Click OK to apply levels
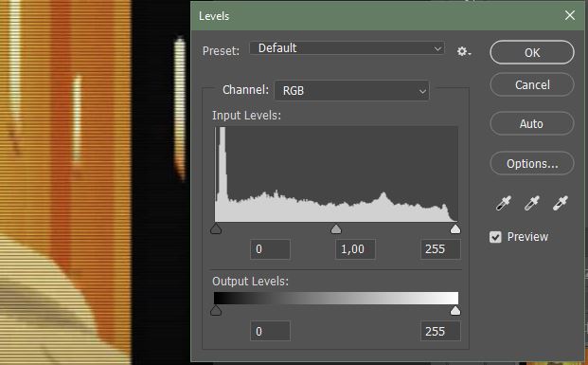This screenshot has width=588, height=365. (532, 52)
